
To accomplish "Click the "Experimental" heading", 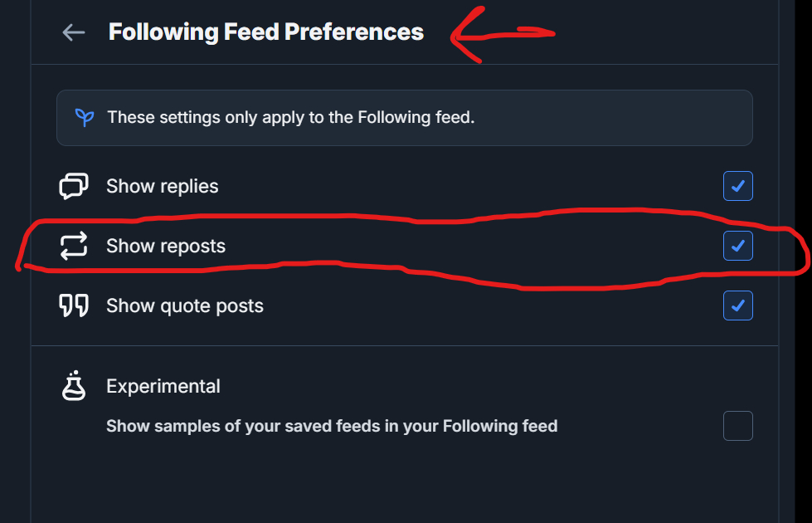I will click(163, 386).
